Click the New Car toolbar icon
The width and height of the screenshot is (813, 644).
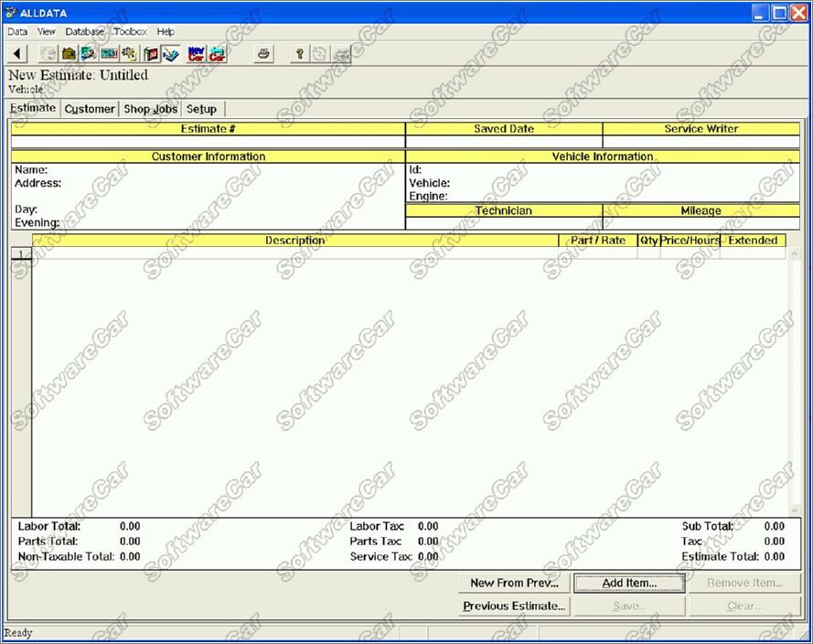(196, 55)
